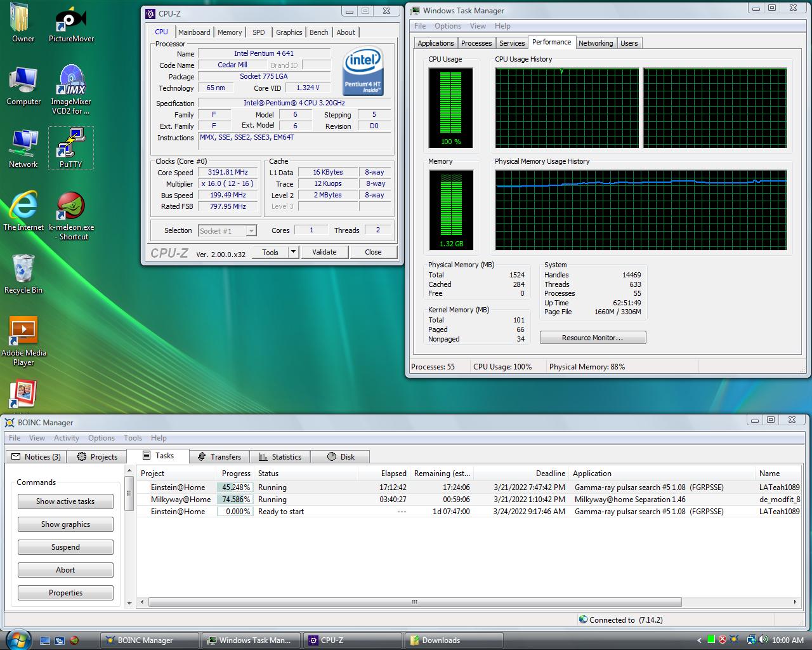The height and width of the screenshot is (650, 812).
Task: Click the volume speaker tray icon
Action: (x=763, y=640)
